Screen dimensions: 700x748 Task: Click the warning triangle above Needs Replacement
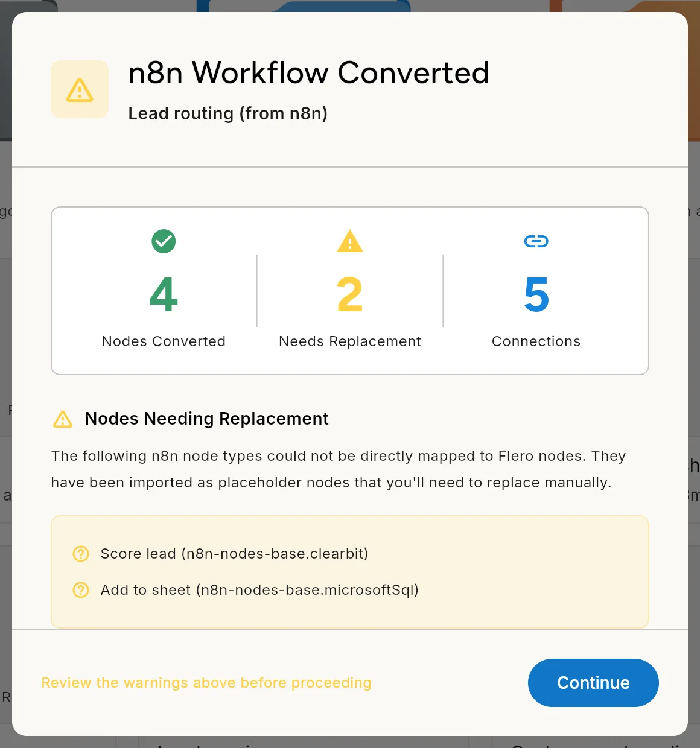(x=350, y=241)
